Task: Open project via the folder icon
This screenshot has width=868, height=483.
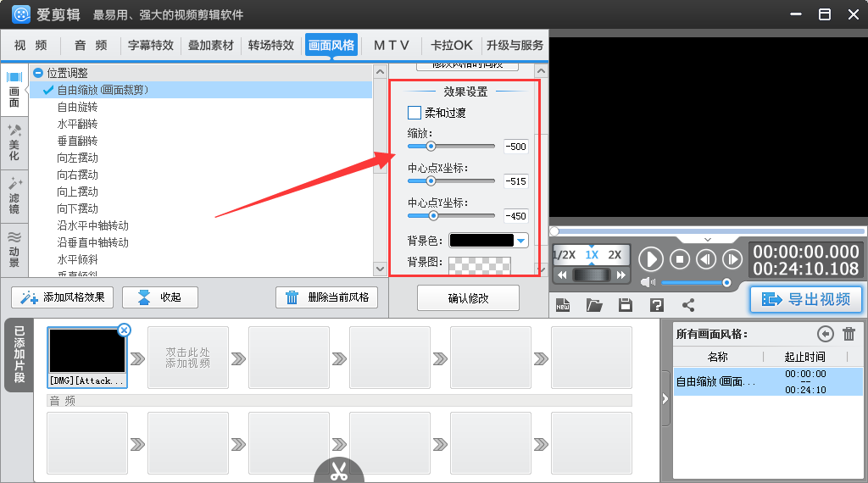Action: click(594, 305)
